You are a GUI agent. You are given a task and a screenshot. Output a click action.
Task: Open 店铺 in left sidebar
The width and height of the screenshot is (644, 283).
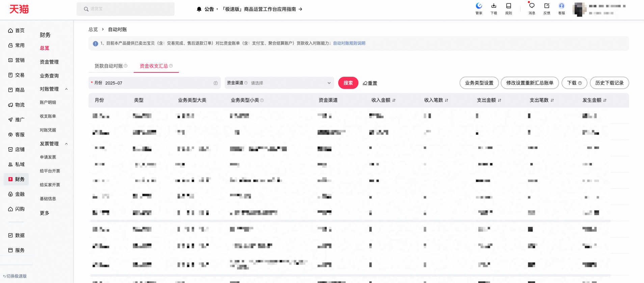click(16, 149)
